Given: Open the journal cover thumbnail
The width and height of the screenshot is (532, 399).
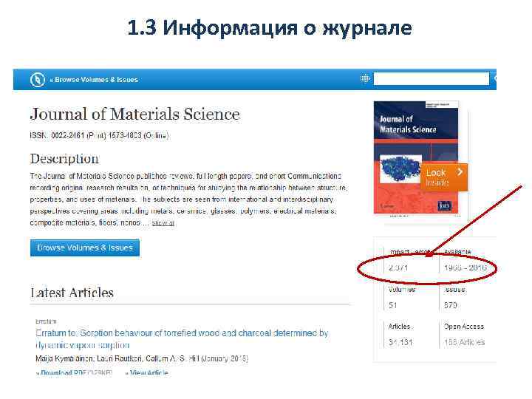Looking at the screenshot, I should point(416,157).
